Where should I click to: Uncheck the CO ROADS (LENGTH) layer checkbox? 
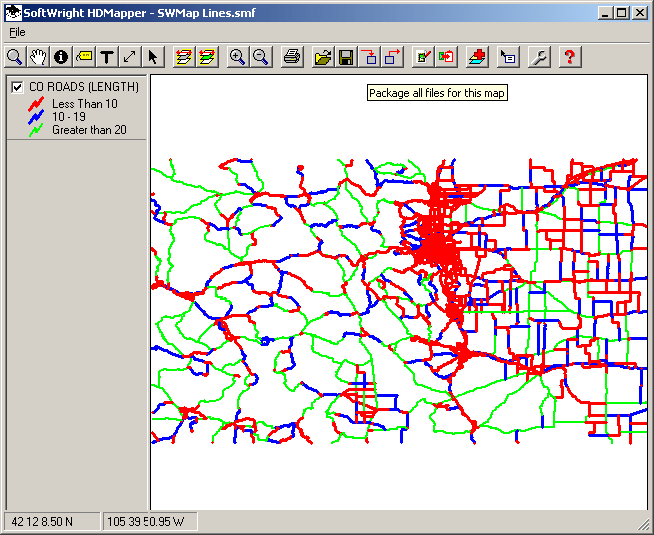click(17, 87)
